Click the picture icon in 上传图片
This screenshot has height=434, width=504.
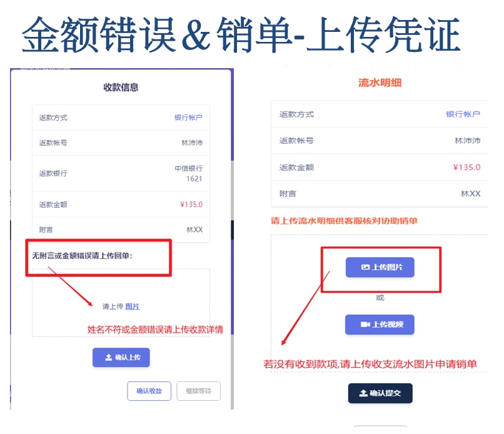365,267
